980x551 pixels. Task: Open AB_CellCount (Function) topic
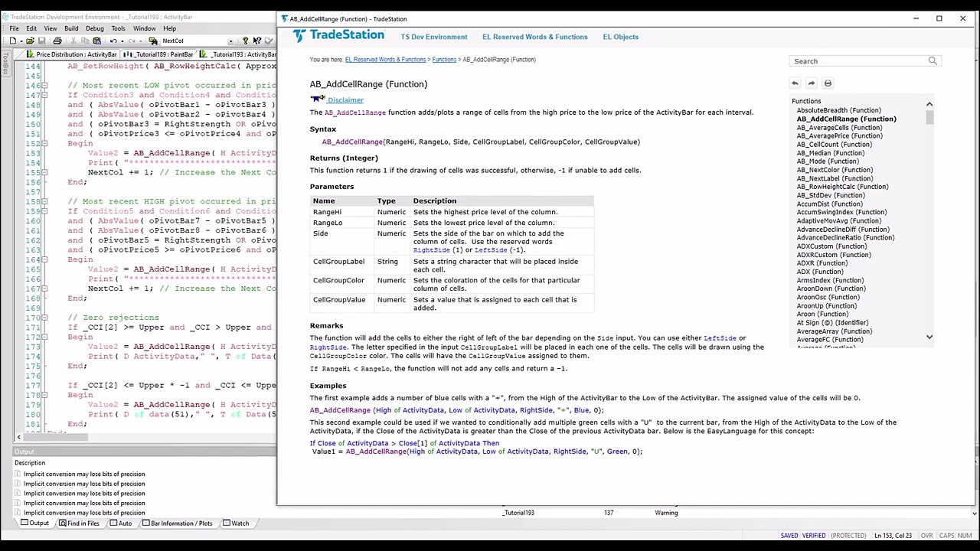click(834, 144)
